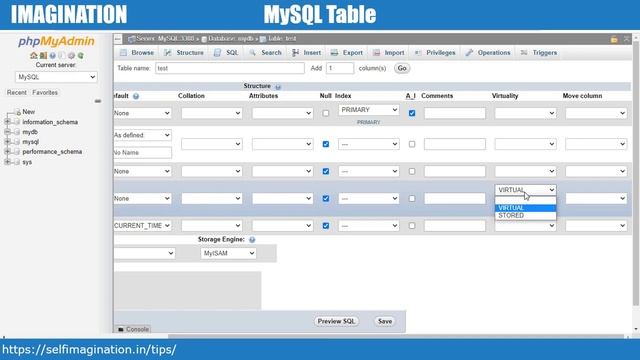Open Virtuality dropdown in the PRIMARY row

coord(525,113)
